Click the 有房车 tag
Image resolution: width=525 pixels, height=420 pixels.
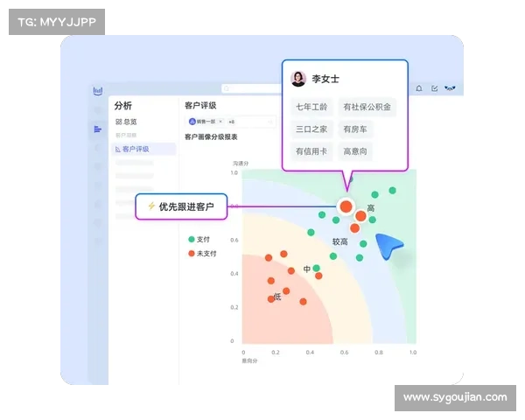click(355, 129)
